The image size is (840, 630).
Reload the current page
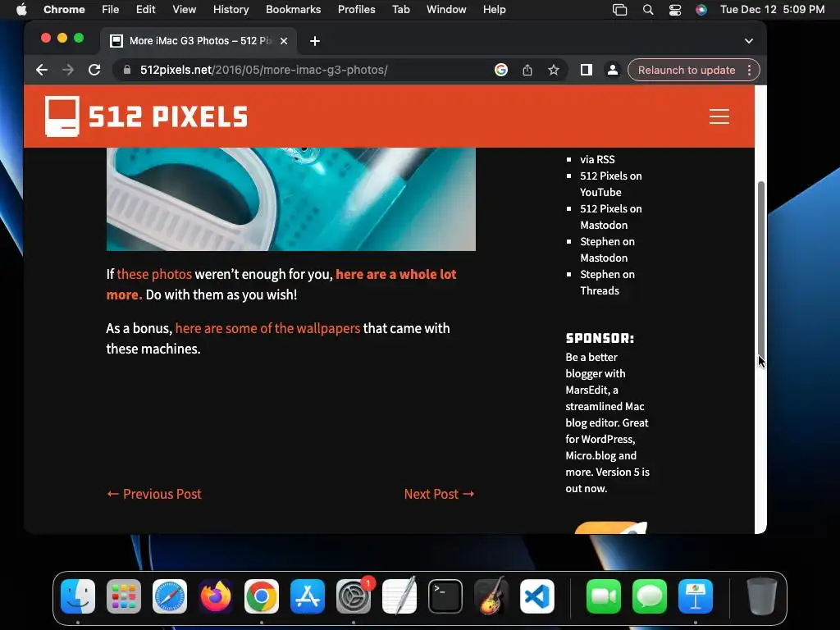click(x=94, y=71)
